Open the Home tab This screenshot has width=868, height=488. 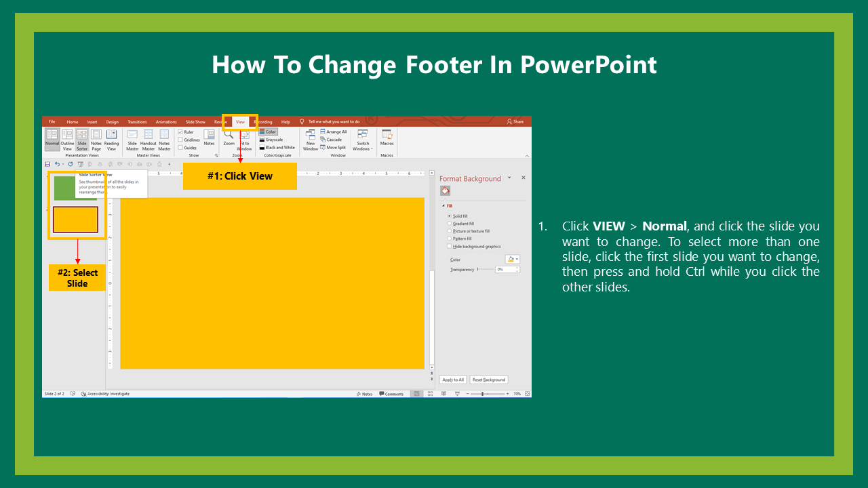tap(73, 122)
